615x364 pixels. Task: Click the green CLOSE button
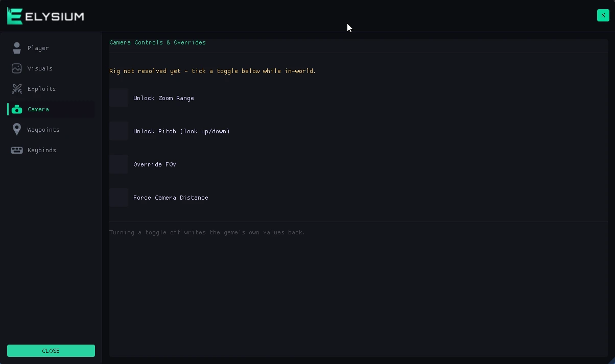pos(51,351)
